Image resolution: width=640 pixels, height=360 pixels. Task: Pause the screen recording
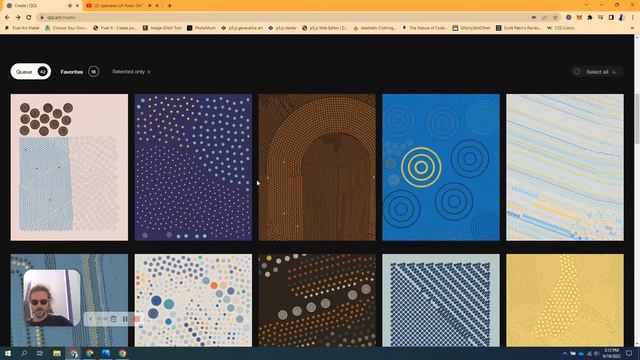point(125,319)
